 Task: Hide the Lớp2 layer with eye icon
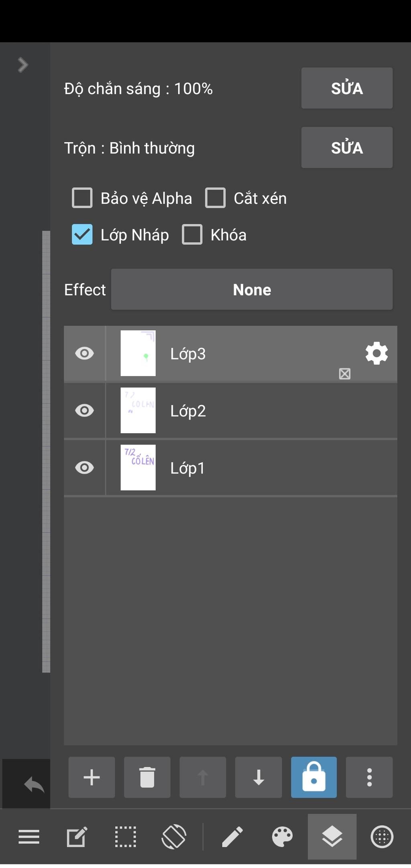click(85, 411)
